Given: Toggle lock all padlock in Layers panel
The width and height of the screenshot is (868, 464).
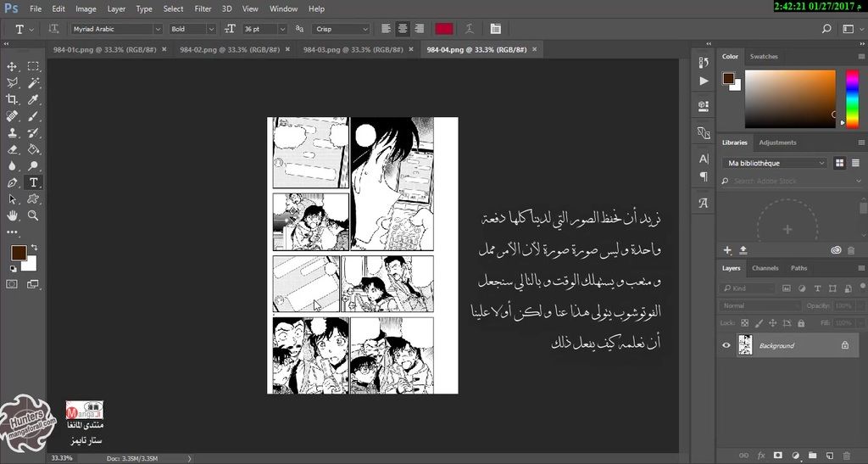Looking at the screenshot, I should coord(801,323).
